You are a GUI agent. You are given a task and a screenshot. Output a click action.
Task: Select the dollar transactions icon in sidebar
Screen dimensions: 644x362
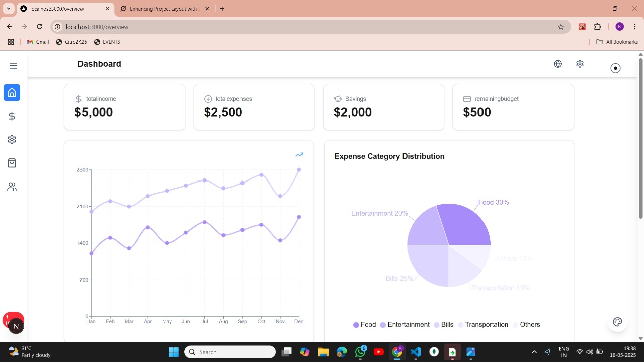[x=12, y=116]
